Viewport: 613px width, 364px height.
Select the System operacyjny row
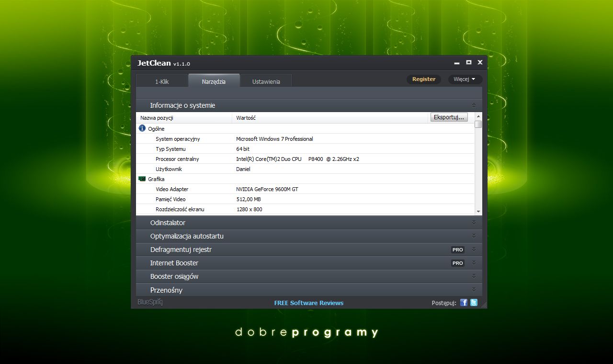pyautogui.click(x=306, y=138)
